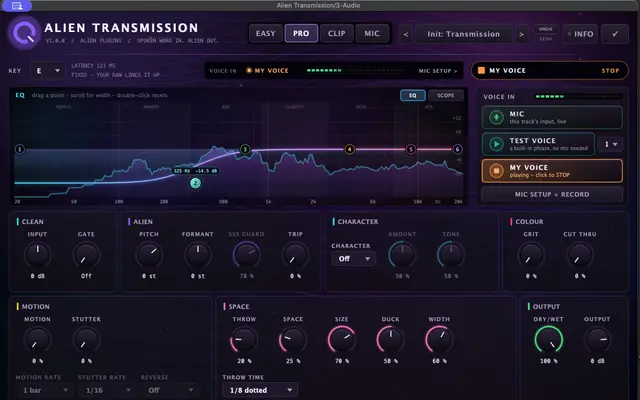Click the DRY/WET knob
This screenshot has width=640, height=400.
(x=549, y=340)
